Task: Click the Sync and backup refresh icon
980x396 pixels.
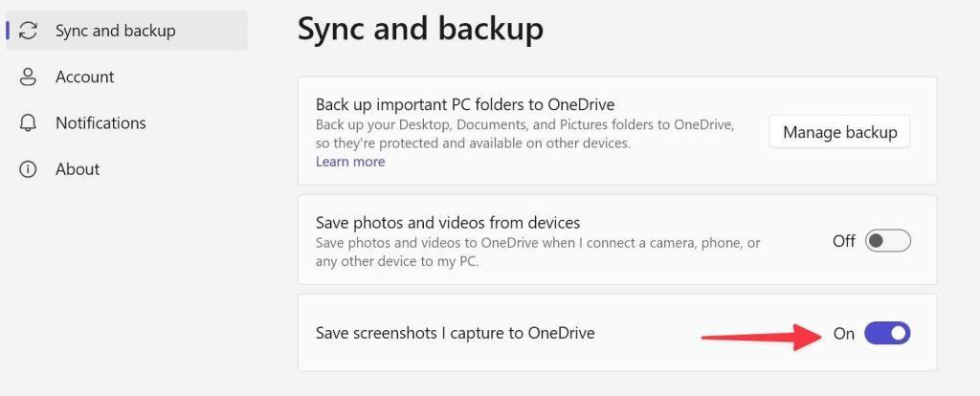Action: [x=29, y=31]
